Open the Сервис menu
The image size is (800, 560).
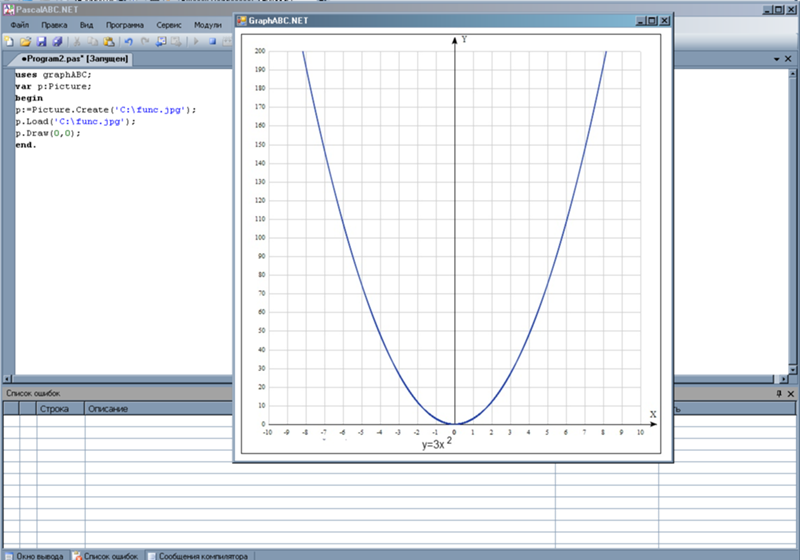pyautogui.click(x=168, y=24)
